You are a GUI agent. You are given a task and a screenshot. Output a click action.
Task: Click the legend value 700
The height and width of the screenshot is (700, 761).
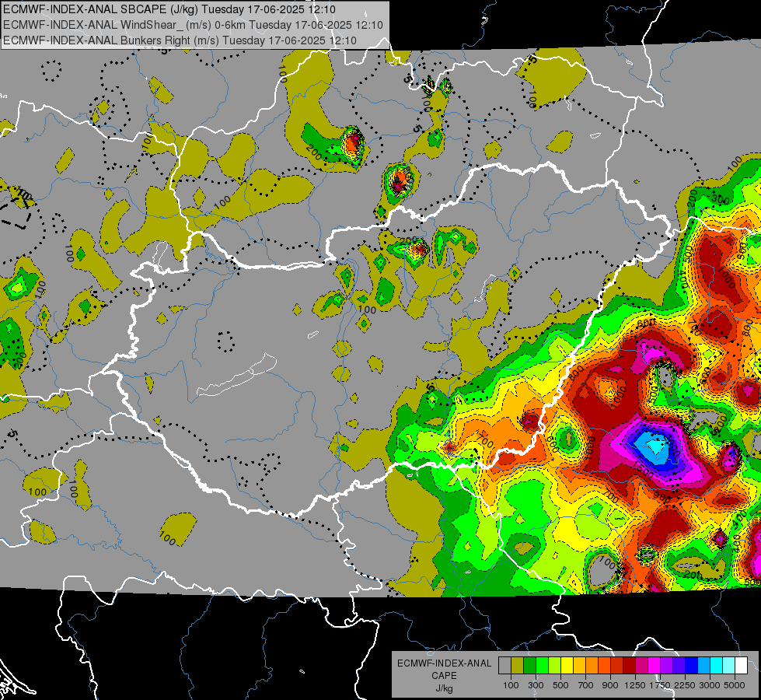(x=586, y=685)
